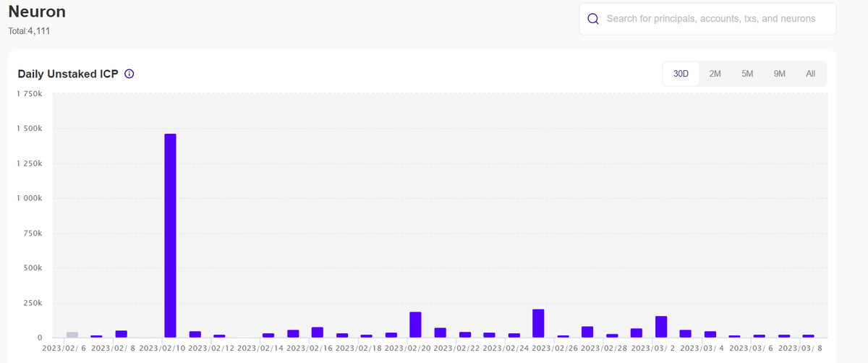Click the 500k y-axis label
The image size is (868, 363).
(x=33, y=268)
